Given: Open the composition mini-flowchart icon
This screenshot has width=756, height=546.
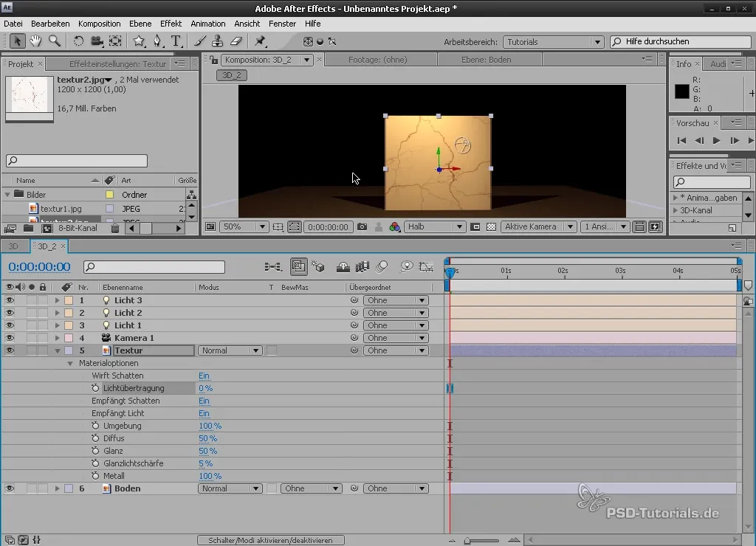Looking at the screenshot, I should [273, 266].
